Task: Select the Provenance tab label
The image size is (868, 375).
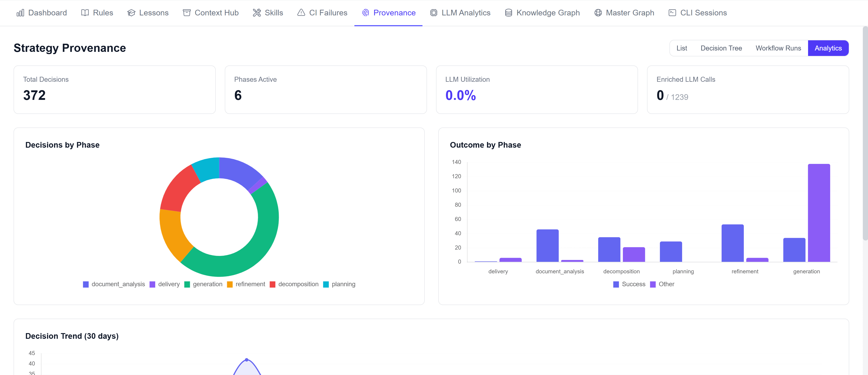Action: [394, 13]
